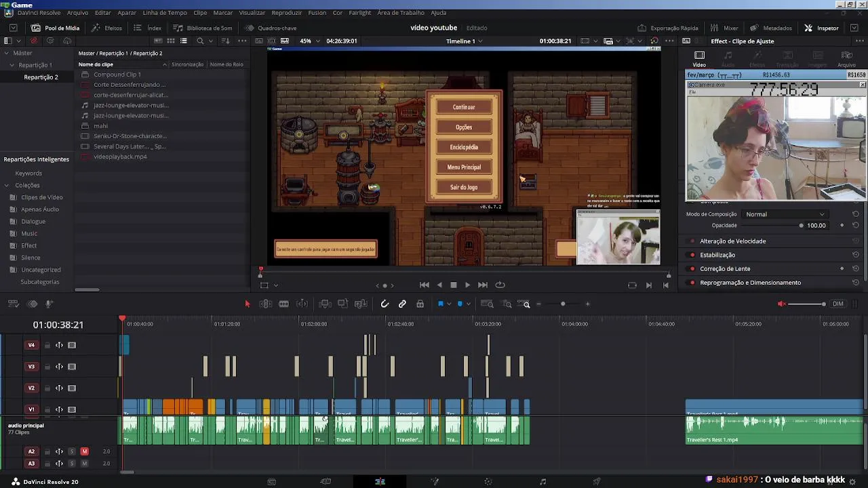Open the Mixer panel
Screen dimensions: 868x488
click(x=724, y=28)
